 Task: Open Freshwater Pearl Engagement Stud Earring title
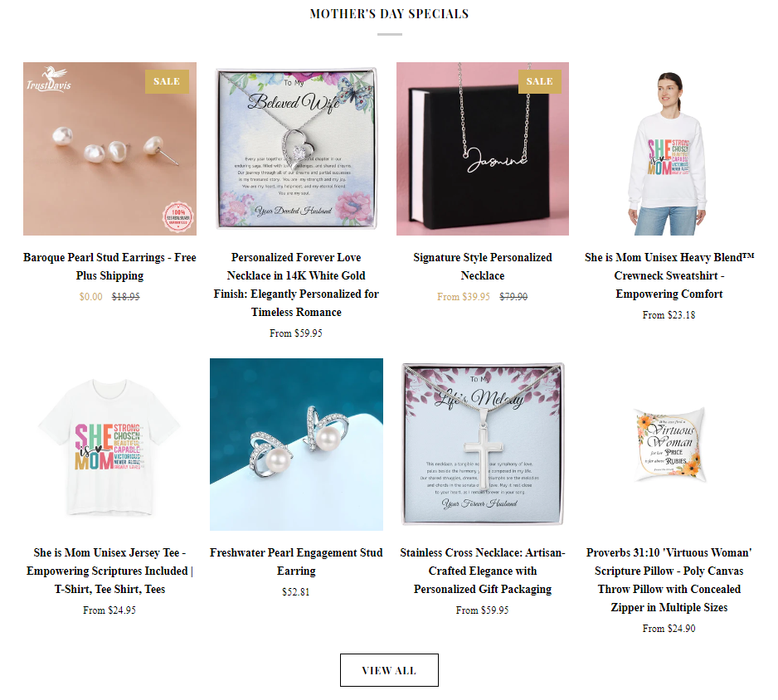pyautogui.click(x=296, y=561)
